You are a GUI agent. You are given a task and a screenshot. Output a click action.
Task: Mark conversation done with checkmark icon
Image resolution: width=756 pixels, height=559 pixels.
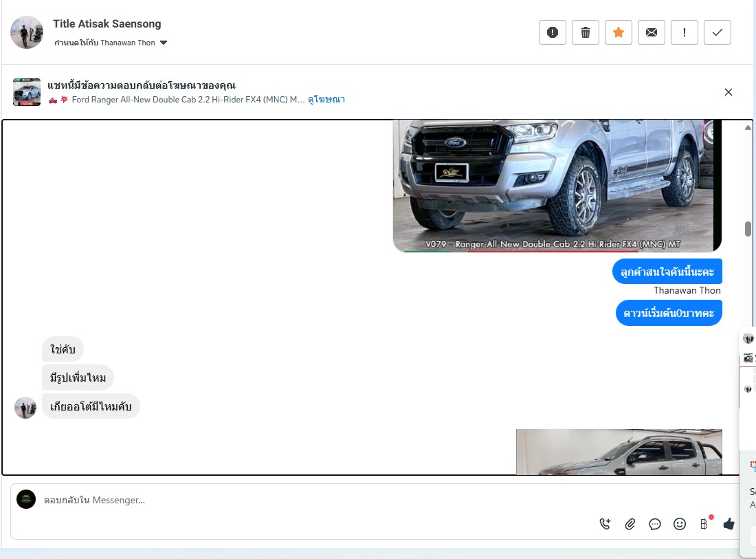(x=718, y=32)
